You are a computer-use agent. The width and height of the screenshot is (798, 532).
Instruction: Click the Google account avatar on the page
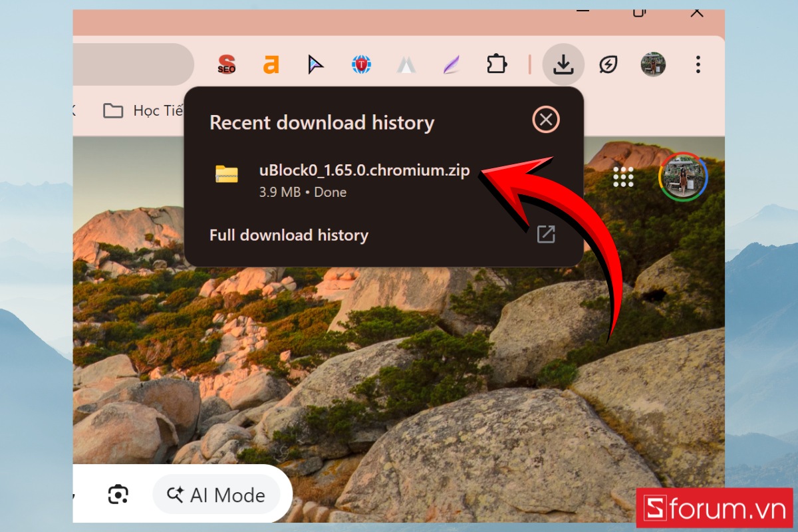click(683, 177)
